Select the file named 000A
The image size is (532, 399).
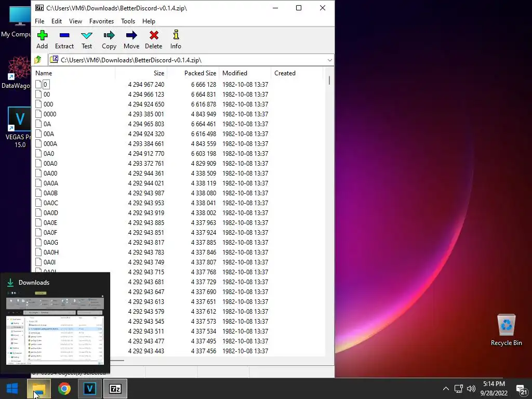[x=50, y=143]
